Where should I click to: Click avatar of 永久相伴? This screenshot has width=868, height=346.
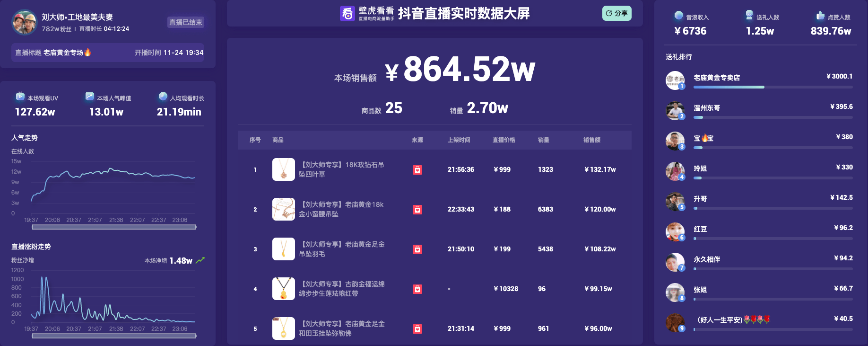675,262
